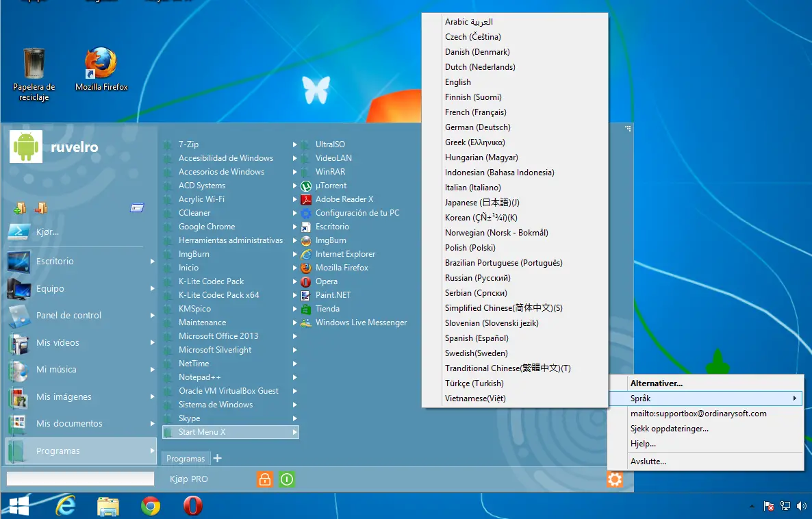Expand the 7-Zip folder arrow
The height and width of the screenshot is (519, 812).
(x=295, y=144)
